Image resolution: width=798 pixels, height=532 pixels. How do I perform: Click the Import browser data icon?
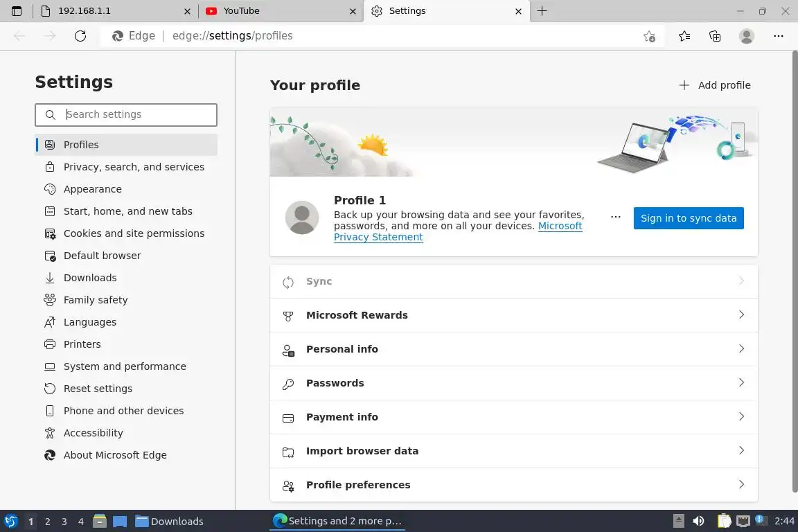tap(288, 452)
